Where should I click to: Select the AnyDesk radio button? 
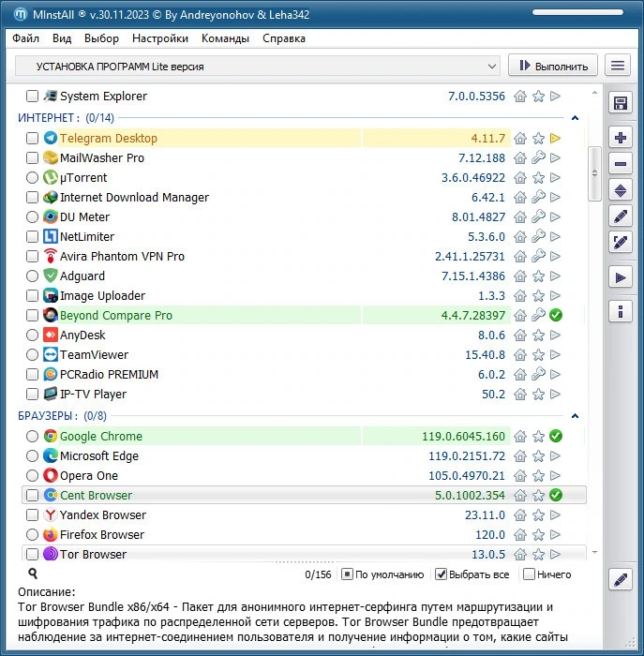click(32, 335)
